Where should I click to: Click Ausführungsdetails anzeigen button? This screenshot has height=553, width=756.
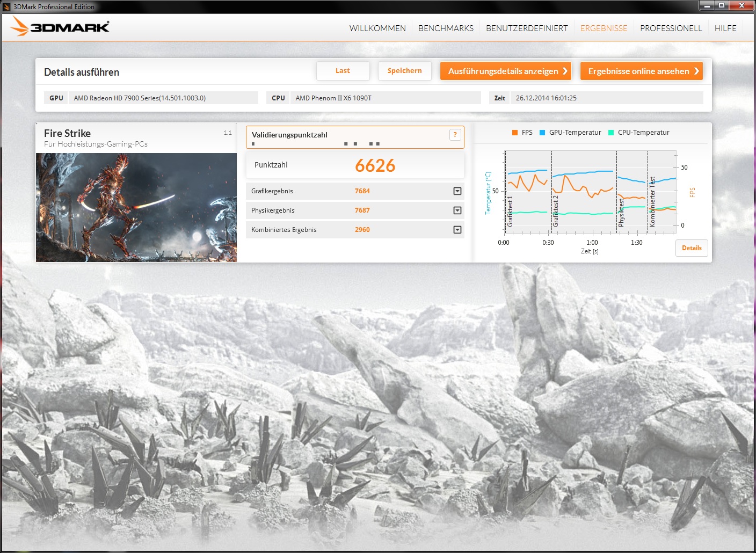506,71
